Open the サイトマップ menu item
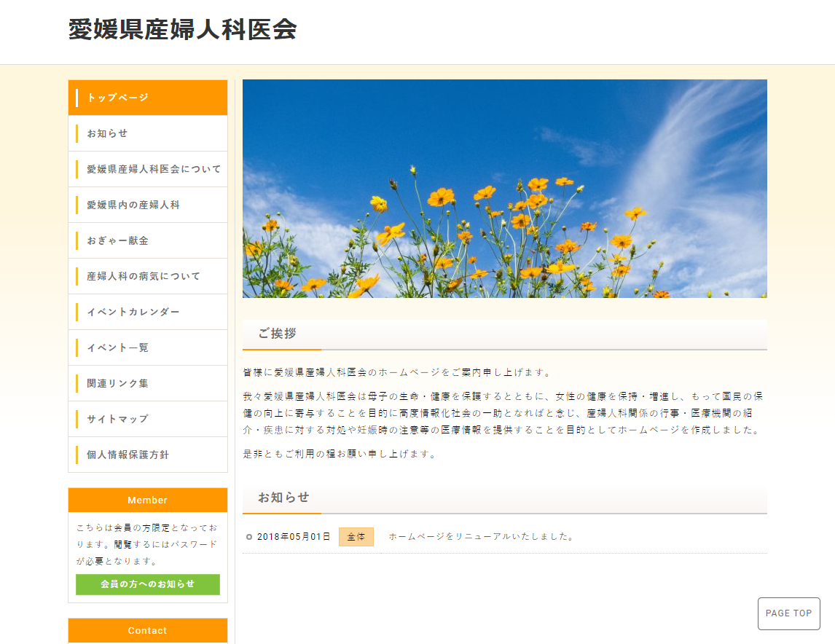Viewport: 835px width, 644px height. [148, 419]
